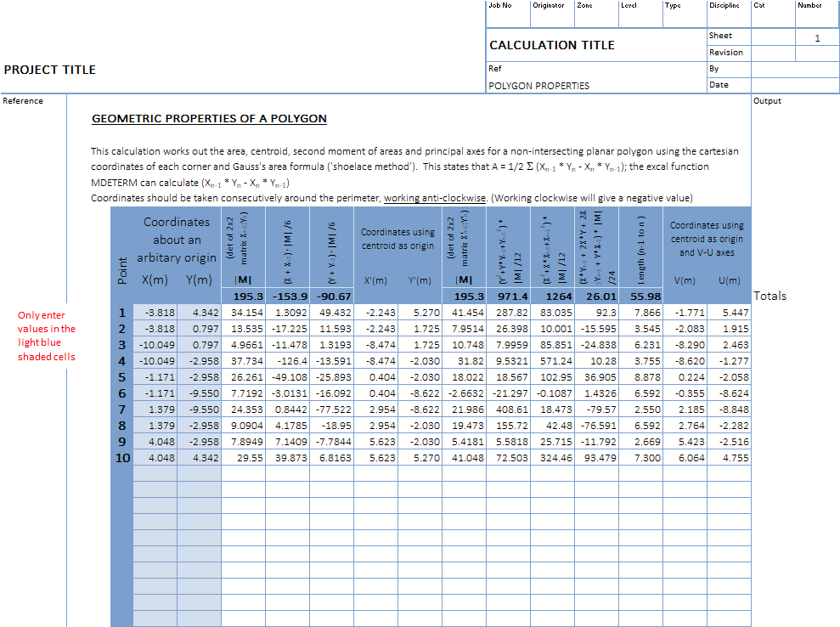
Task: Click the Sheet number cell showing 1
Action: click(x=817, y=38)
